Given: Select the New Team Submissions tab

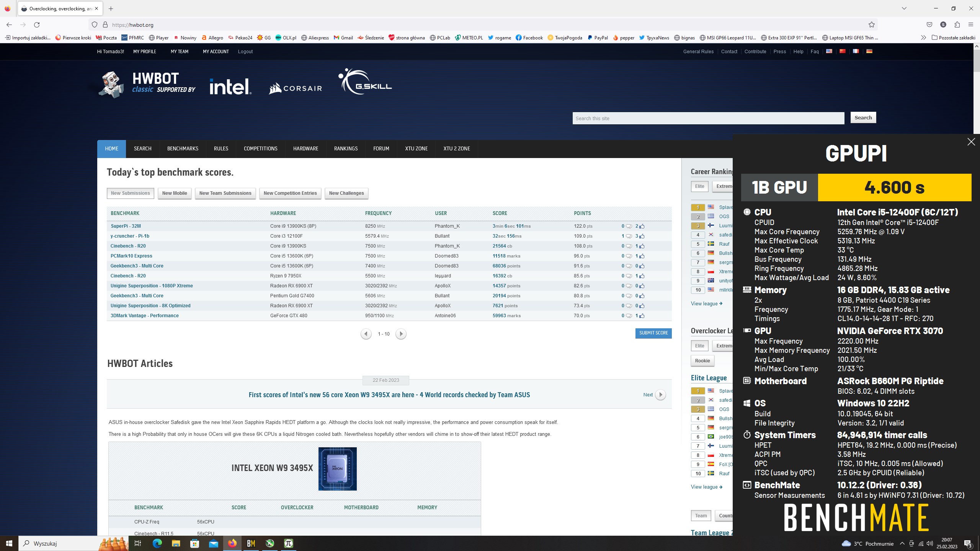Looking at the screenshot, I should click(x=225, y=193).
